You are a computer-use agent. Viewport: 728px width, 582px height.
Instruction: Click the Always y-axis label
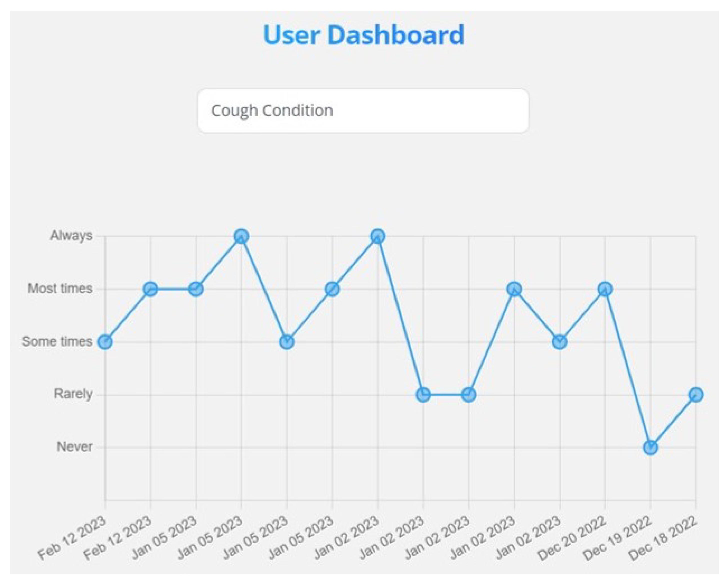click(x=71, y=235)
